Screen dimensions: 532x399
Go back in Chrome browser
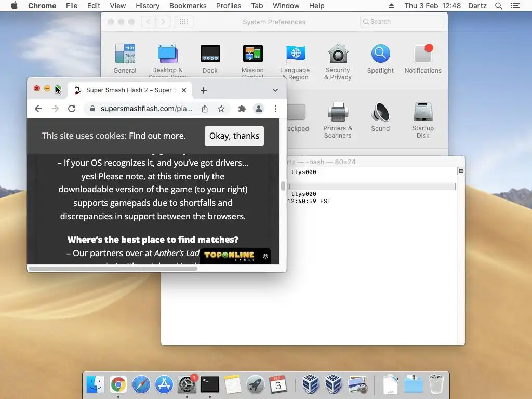click(x=38, y=109)
